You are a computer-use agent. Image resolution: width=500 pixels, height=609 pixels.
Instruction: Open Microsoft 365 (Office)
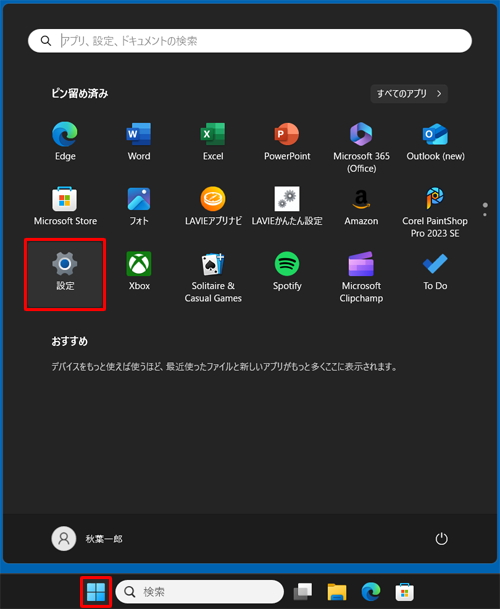[x=361, y=147]
